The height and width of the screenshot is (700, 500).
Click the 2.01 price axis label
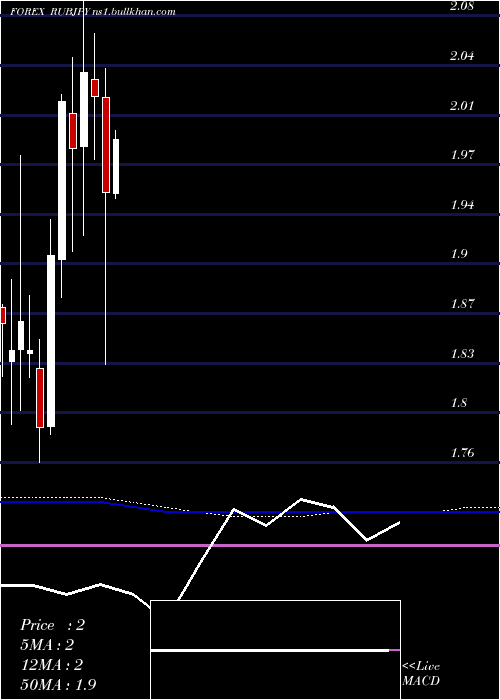(x=462, y=105)
